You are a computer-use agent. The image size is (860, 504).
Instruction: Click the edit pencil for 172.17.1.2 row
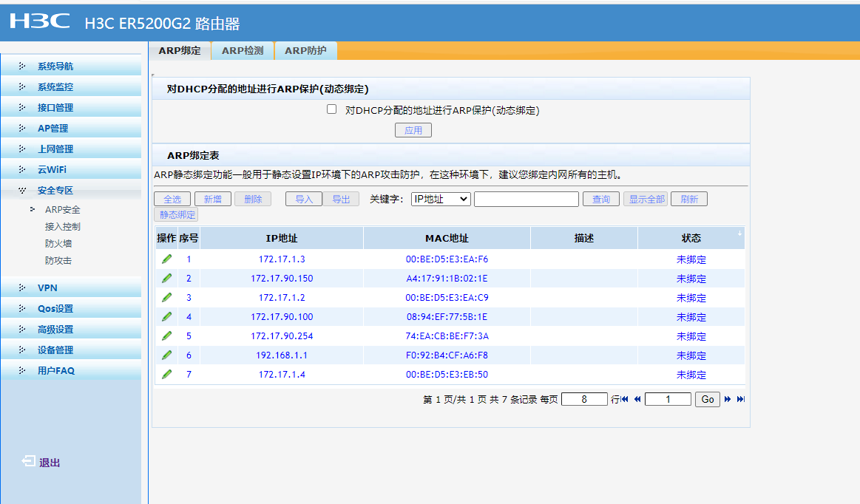click(x=166, y=297)
